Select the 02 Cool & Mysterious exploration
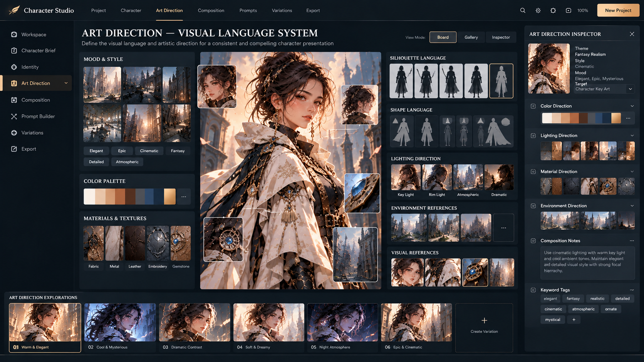 [120, 327]
